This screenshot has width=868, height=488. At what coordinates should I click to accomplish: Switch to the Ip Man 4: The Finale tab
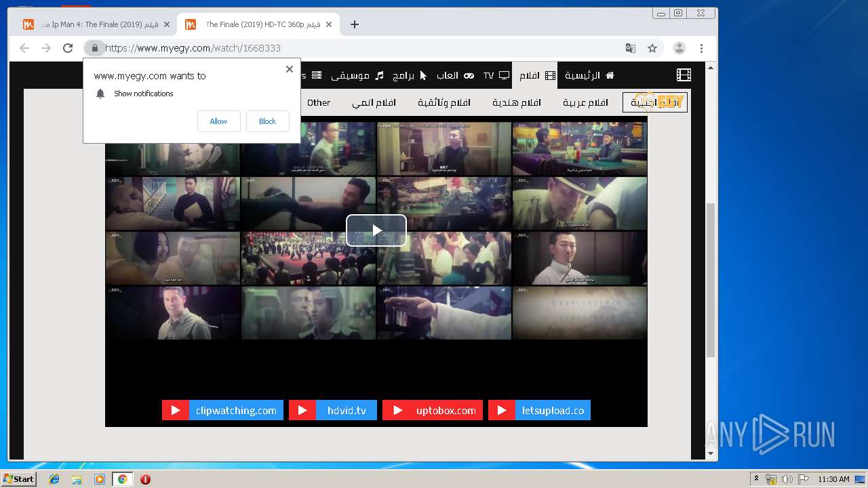tap(95, 24)
